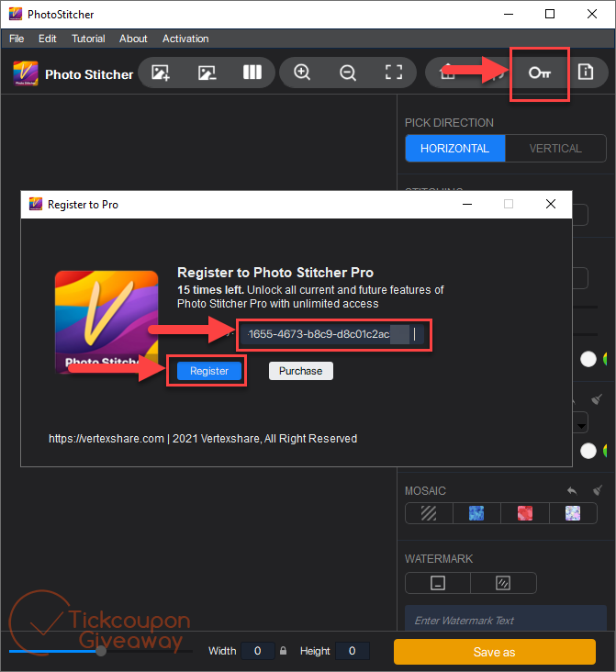Close the Register to Pro dialog
616x672 pixels.
551,204
